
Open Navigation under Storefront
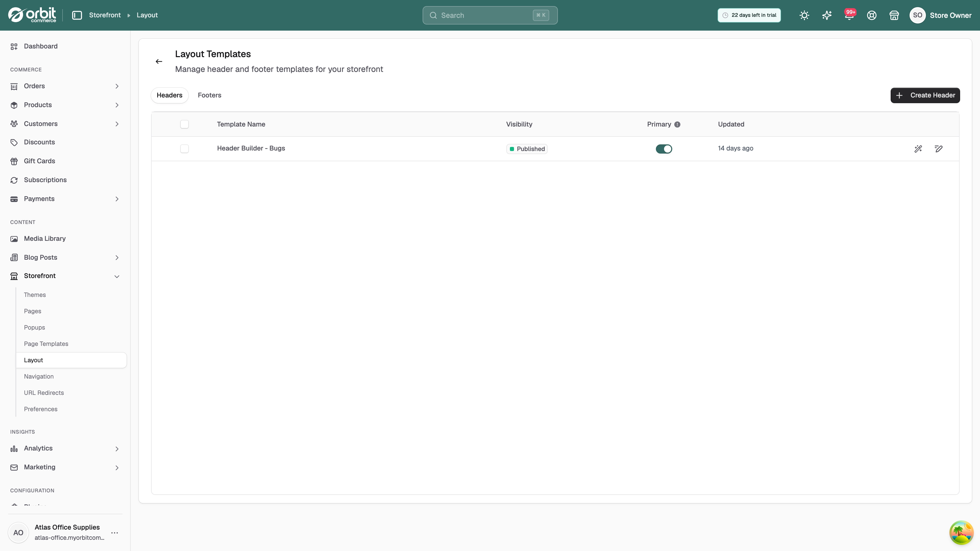point(39,377)
